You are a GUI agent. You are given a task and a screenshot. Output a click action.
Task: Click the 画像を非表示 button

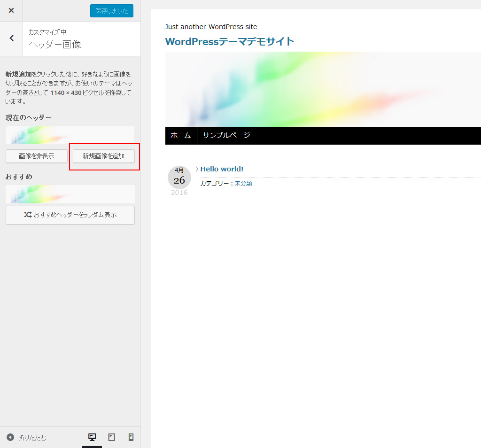(x=37, y=156)
